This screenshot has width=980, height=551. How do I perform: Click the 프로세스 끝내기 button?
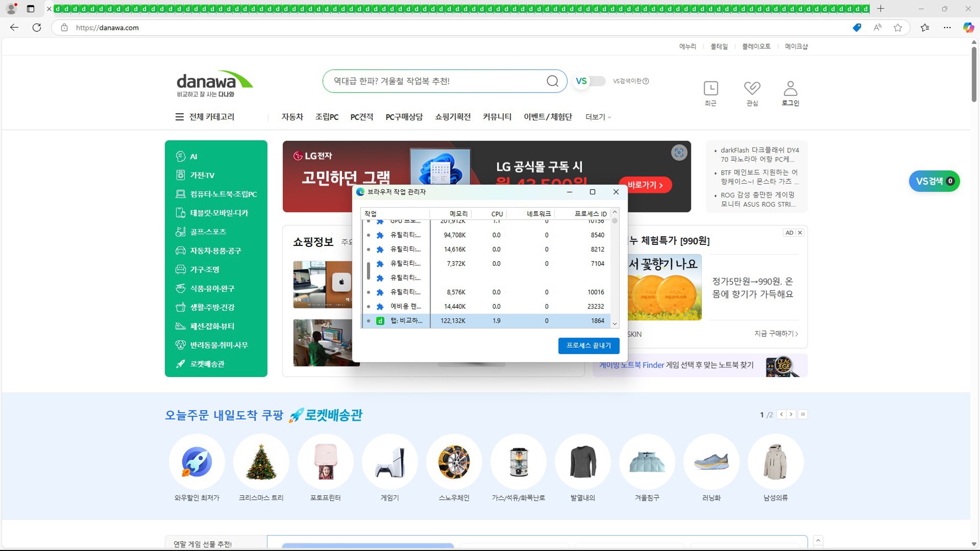pyautogui.click(x=588, y=346)
